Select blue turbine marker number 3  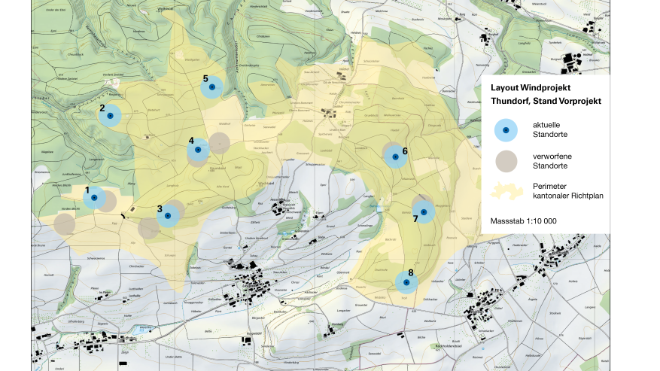(168, 216)
